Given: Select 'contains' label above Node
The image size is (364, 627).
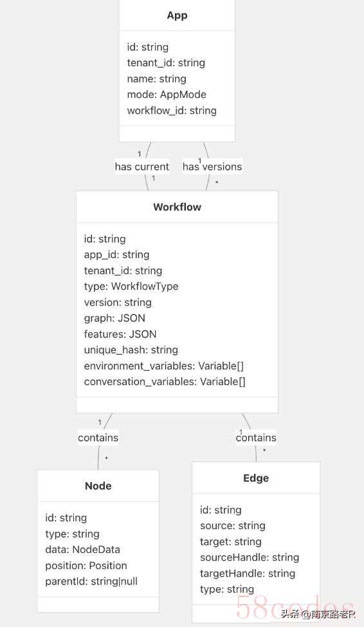Looking at the screenshot, I should [x=98, y=438].
